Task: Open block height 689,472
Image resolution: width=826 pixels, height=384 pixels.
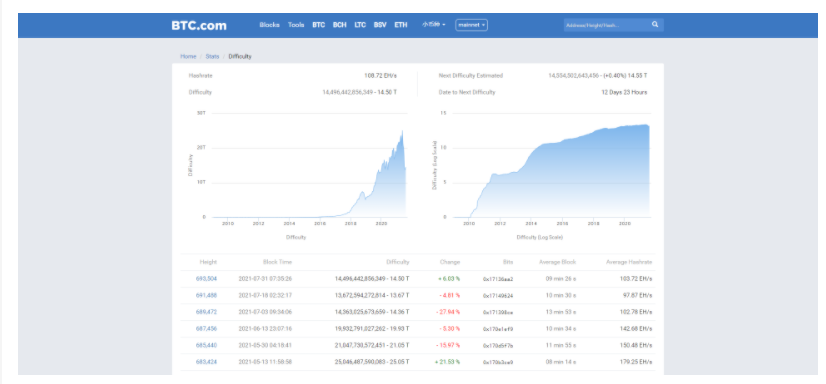Action: click(206, 312)
